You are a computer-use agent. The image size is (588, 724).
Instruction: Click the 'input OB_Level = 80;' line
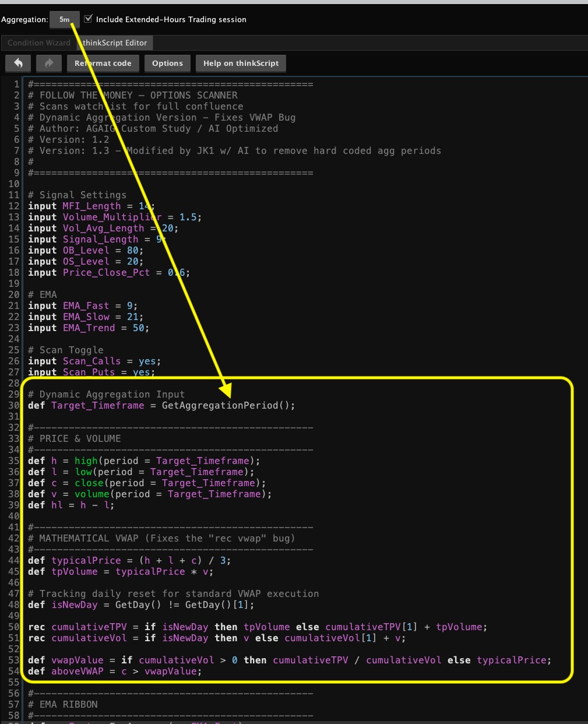pyautogui.click(x=86, y=251)
